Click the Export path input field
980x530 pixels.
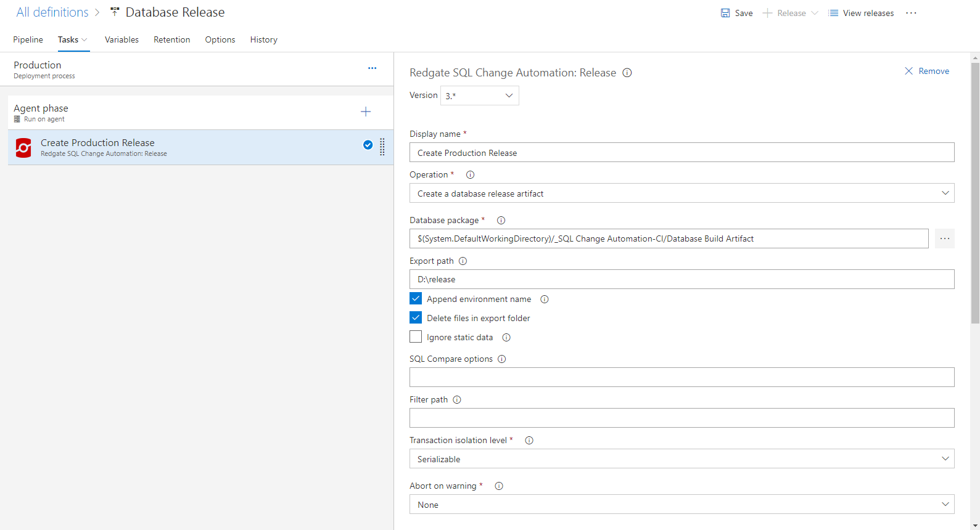coord(681,279)
